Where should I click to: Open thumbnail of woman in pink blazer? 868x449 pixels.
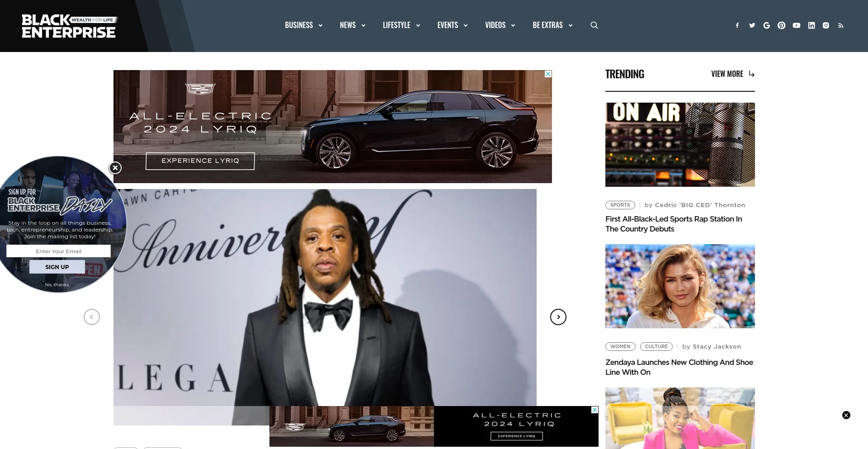point(680,418)
